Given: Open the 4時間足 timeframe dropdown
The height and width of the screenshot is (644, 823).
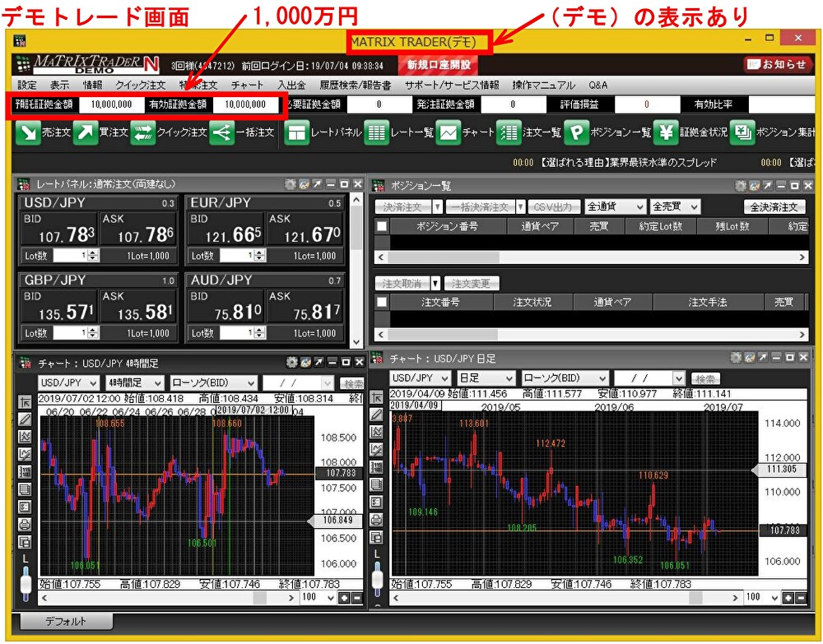Looking at the screenshot, I should pyautogui.click(x=134, y=382).
